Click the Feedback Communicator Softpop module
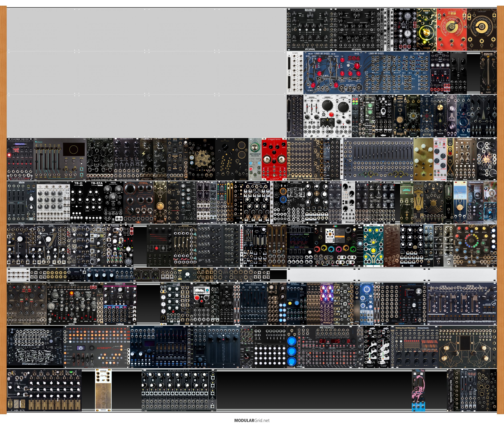Image resolution: width=504 pixels, height=424 pixels. [35, 347]
